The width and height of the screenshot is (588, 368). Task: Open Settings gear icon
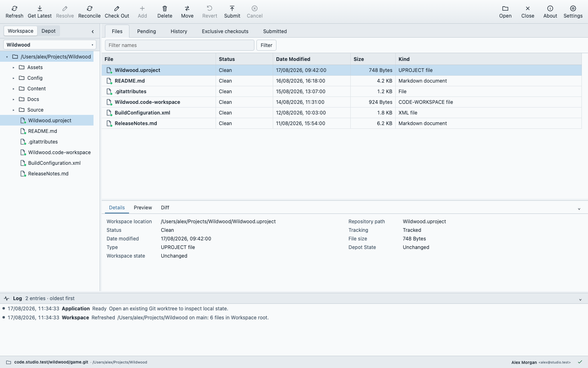(x=573, y=8)
